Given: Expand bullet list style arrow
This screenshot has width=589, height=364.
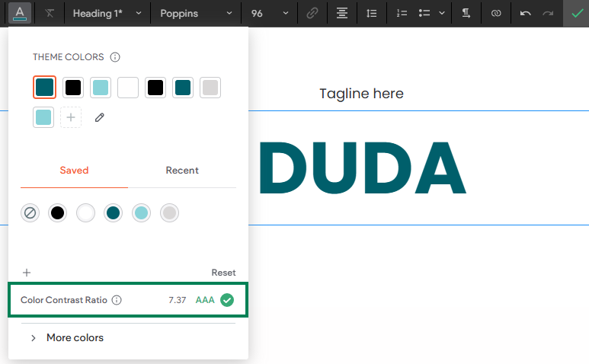Looking at the screenshot, I should 442,14.
